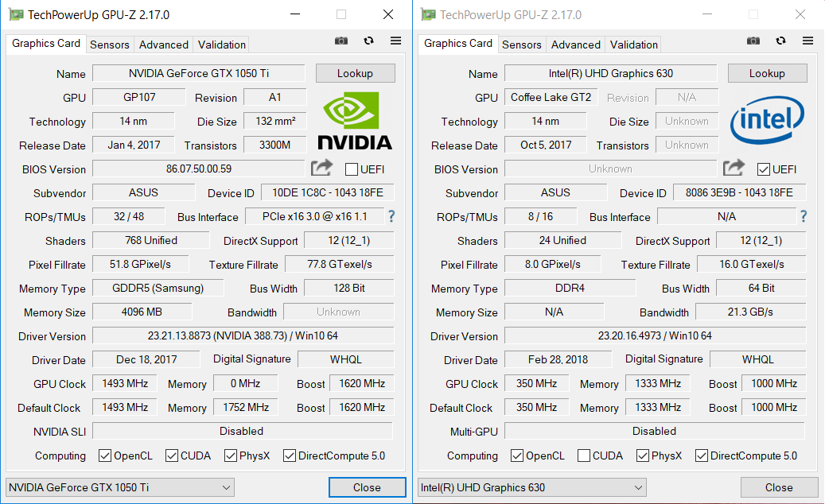Click Coffee Lake GT2 GPU field
Viewport: 825px width, 504px height.
[x=551, y=97]
